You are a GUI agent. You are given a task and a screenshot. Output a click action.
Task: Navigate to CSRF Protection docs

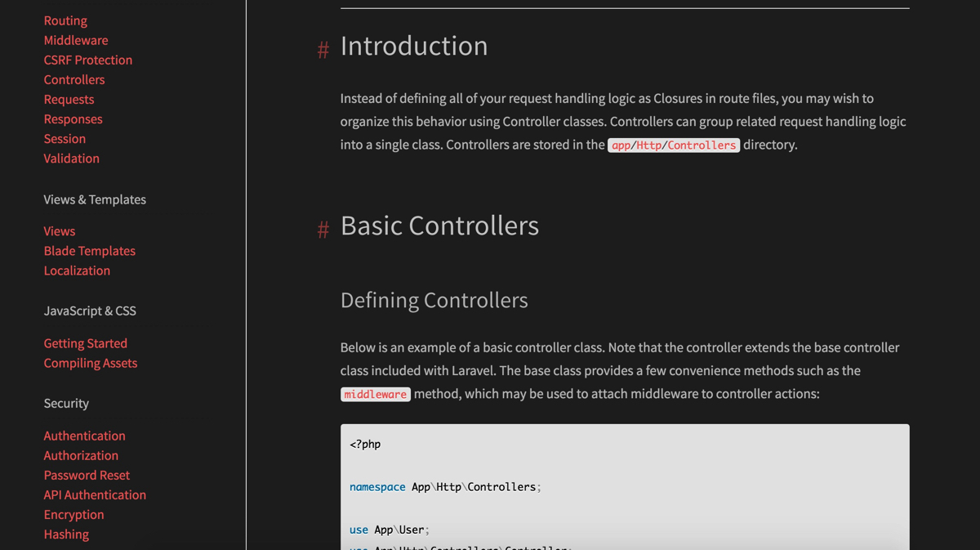click(87, 60)
